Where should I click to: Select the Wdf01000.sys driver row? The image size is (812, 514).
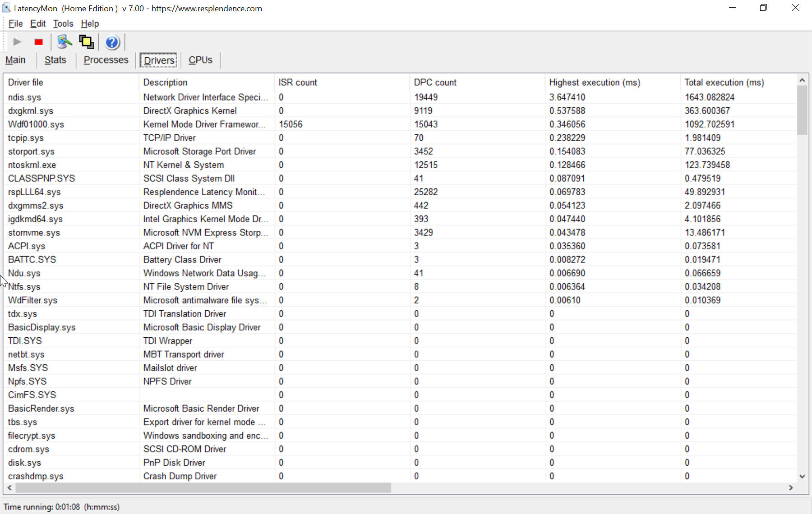(x=400, y=124)
